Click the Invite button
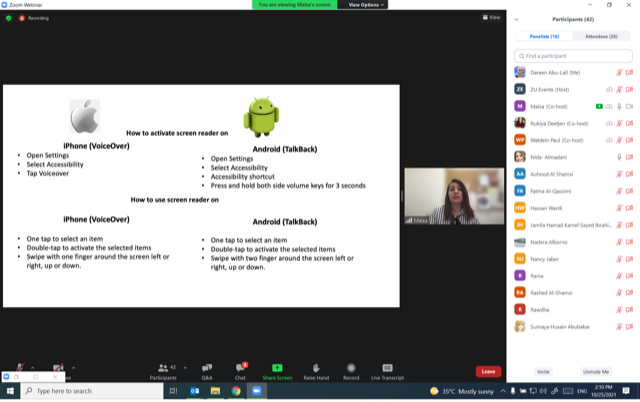This screenshot has height=402, width=640. (543, 371)
